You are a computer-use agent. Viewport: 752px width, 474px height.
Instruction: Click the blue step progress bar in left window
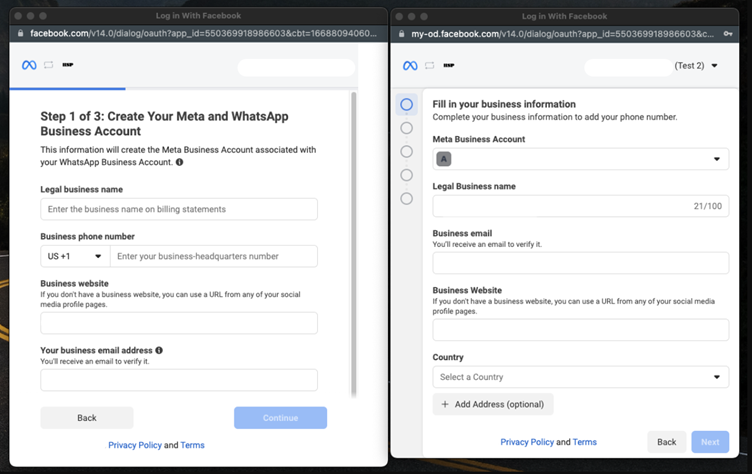[68, 89]
